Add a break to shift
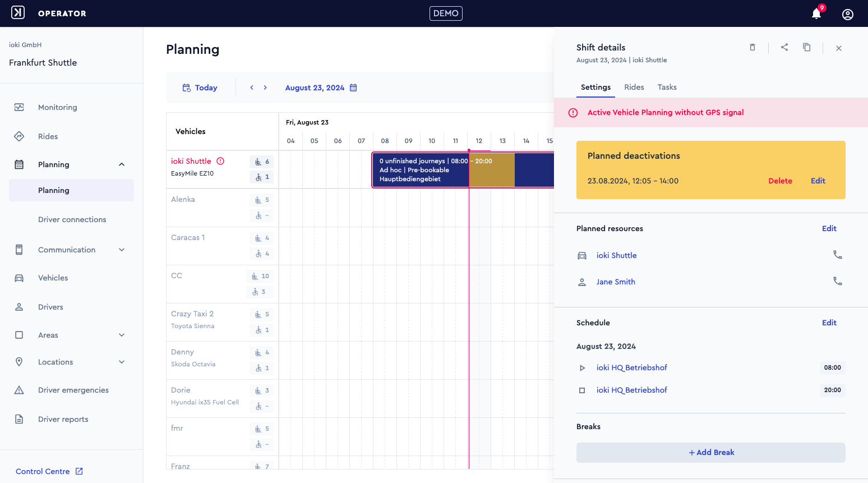Viewport: 868px width, 483px height. click(711, 453)
